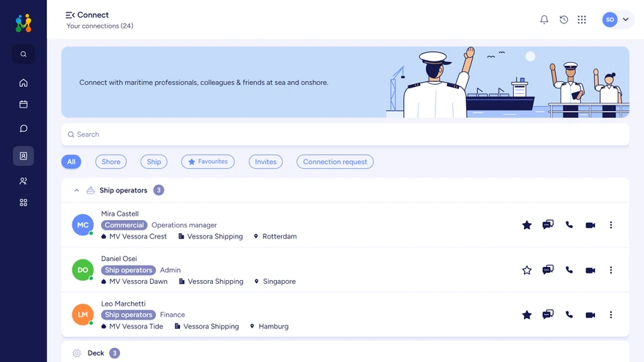Image resolution: width=644 pixels, height=362 pixels.
Task: Call Leo Marchetti with phone icon
Action: [x=569, y=314]
